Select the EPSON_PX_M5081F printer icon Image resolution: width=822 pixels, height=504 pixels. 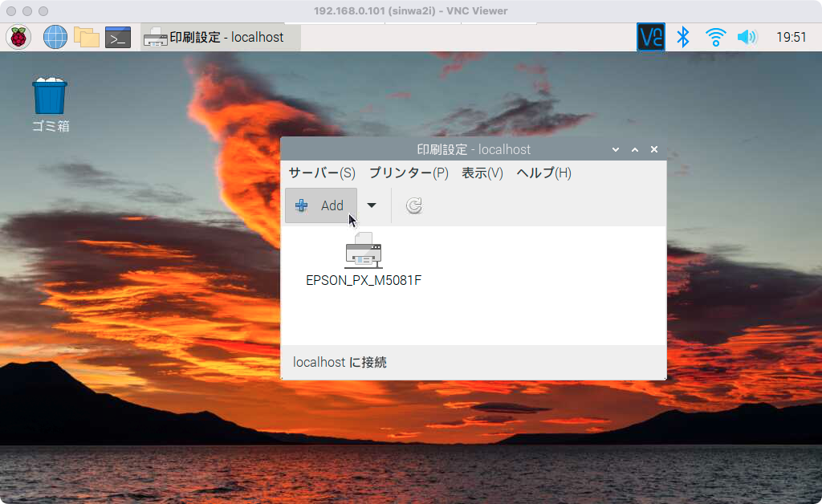point(364,251)
